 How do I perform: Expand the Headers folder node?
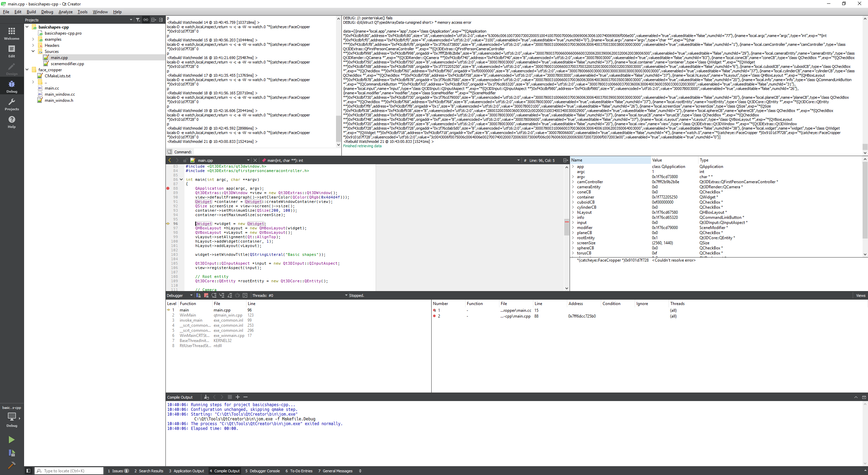[x=33, y=45]
